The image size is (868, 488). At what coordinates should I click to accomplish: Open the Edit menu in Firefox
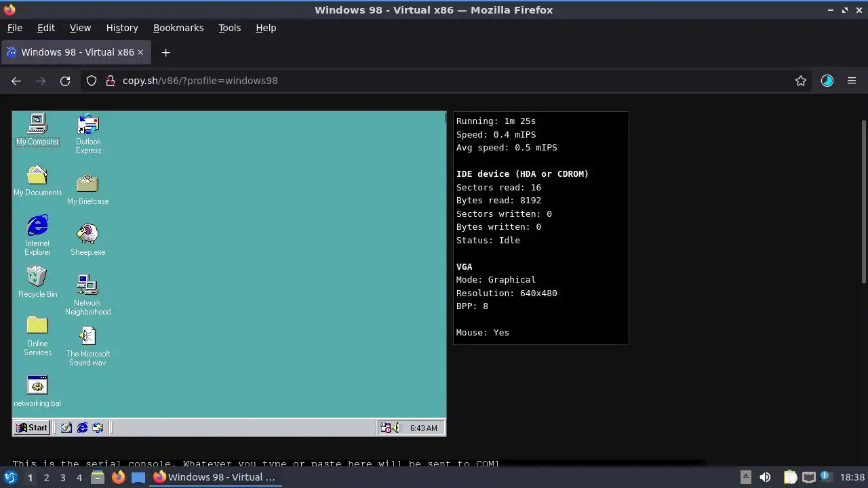pyautogui.click(x=46, y=28)
